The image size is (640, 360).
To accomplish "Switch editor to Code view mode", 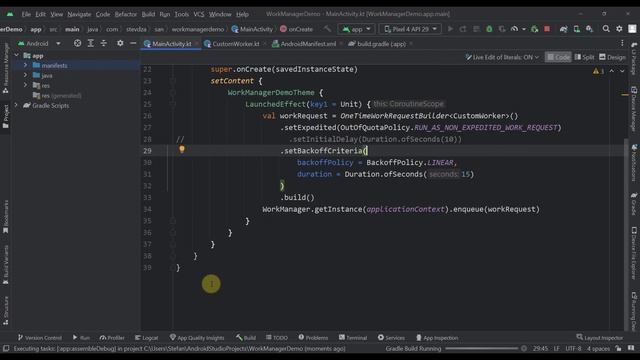I will click(x=558, y=57).
